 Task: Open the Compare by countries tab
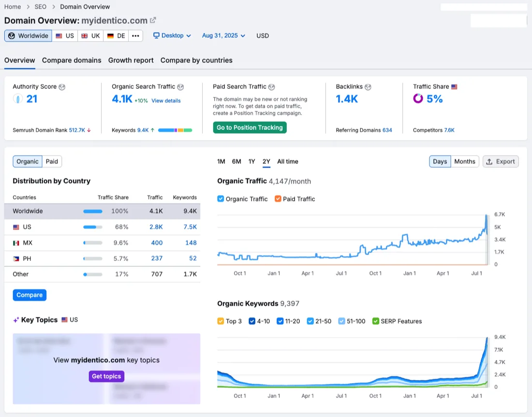point(196,60)
